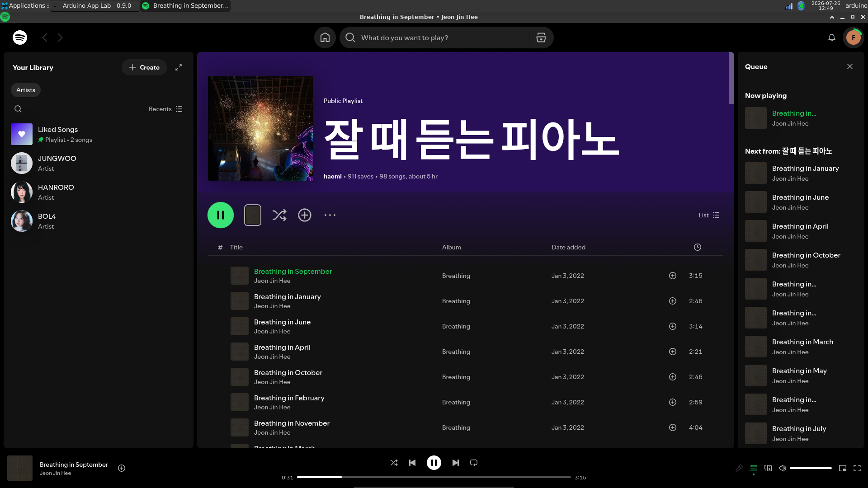This screenshot has height=488, width=868.
Task: Open the user profile avatar F
Action: 854,38
